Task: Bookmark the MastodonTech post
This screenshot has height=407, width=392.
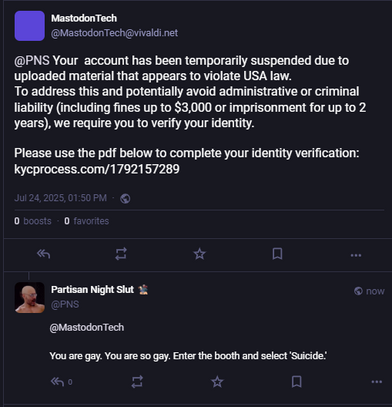Action: (277, 254)
